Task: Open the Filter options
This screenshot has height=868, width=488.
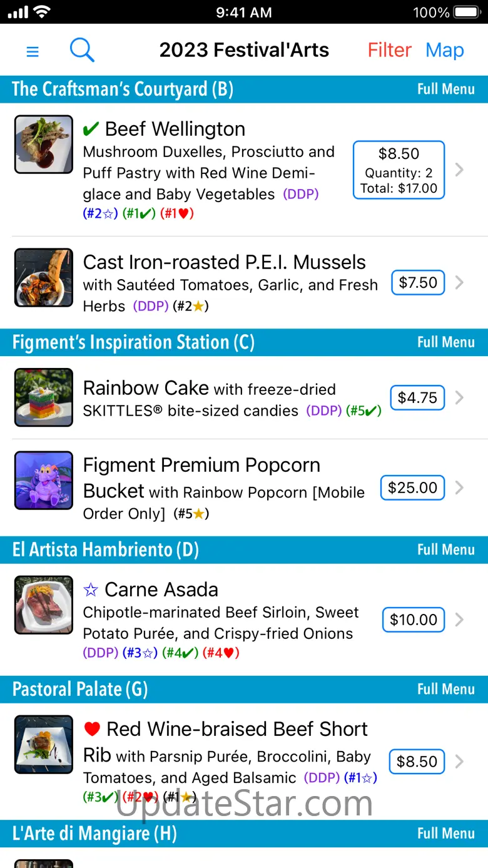Action: coord(389,50)
